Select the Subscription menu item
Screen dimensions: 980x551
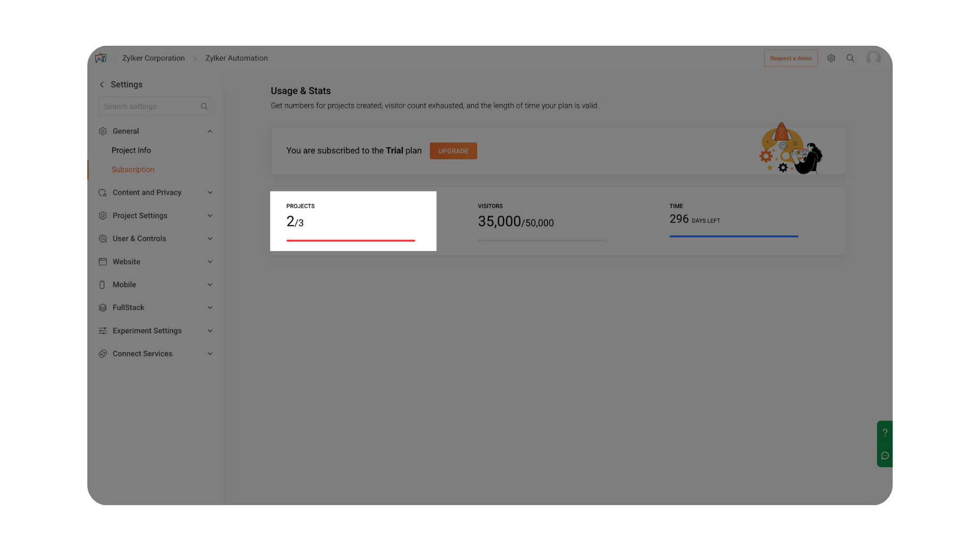[133, 169]
